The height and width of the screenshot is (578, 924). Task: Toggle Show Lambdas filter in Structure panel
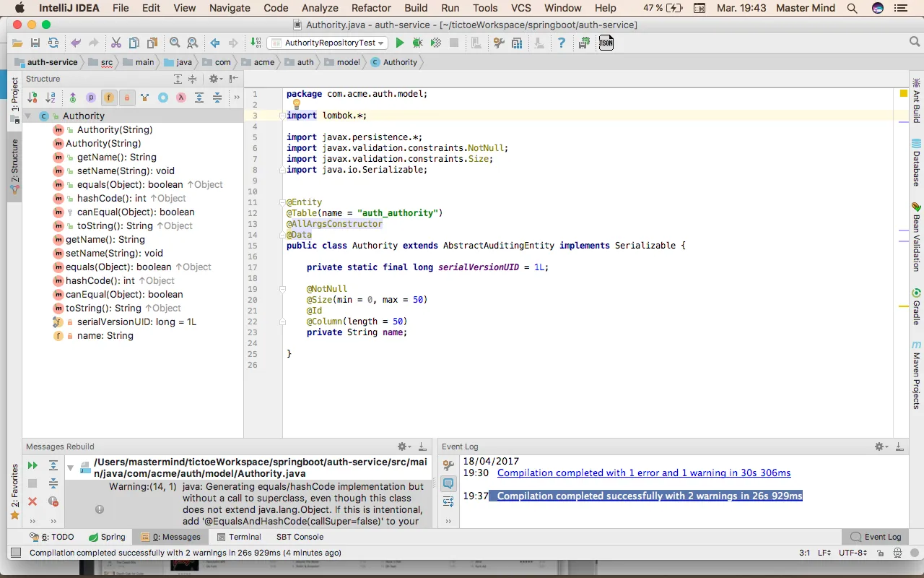tap(181, 98)
